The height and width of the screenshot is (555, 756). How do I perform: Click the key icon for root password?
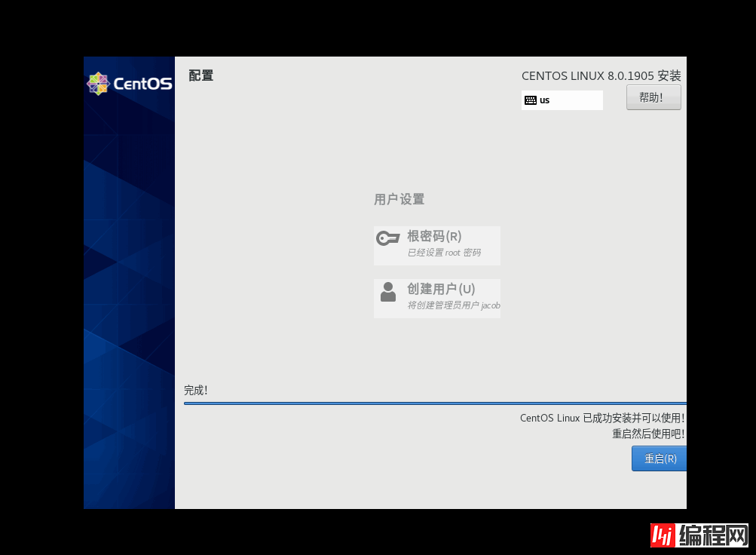tap(387, 238)
